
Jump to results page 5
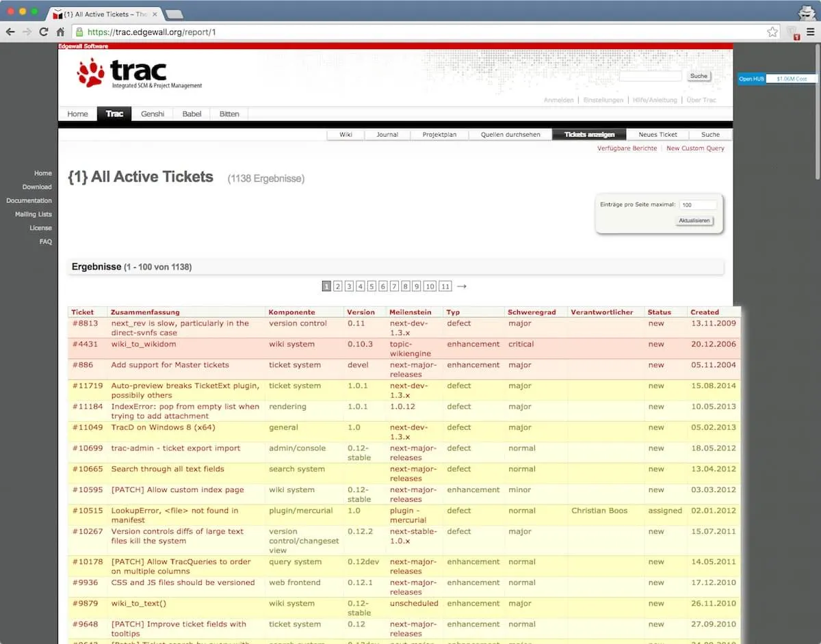click(372, 286)
